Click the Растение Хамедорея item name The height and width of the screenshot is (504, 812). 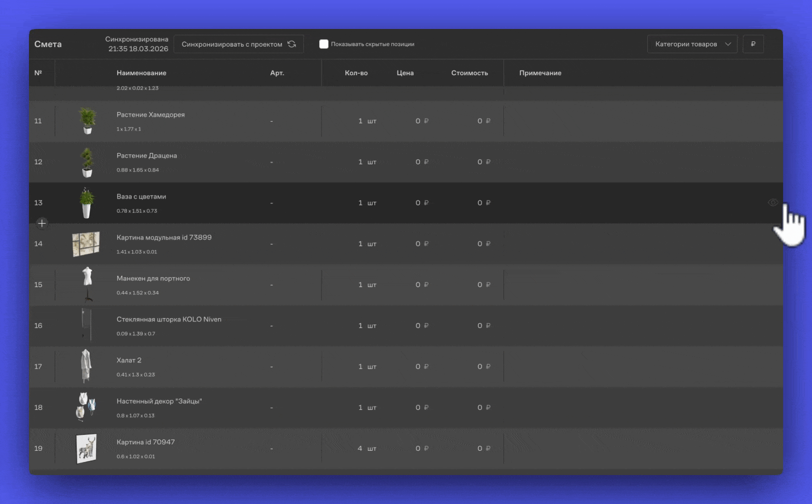point(150,115)
